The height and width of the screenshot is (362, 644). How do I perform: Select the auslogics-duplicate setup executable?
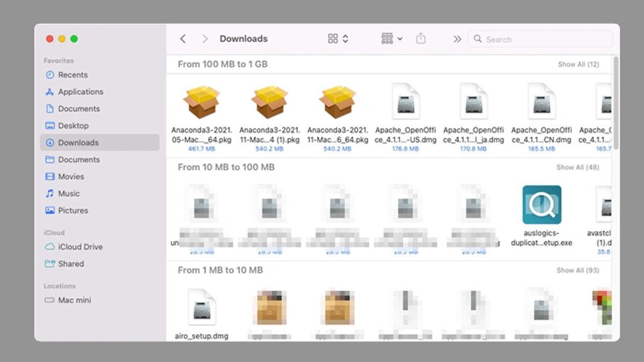point(542,205)
